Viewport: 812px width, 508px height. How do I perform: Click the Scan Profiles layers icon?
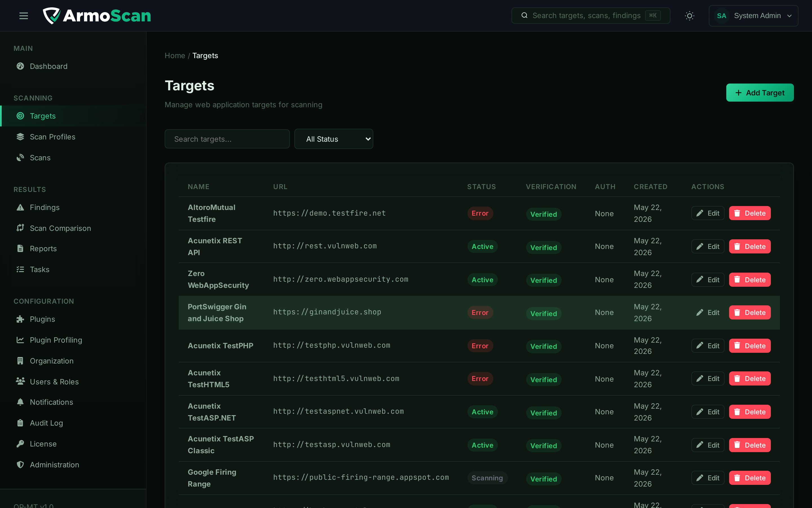click(x=21, y=137)
